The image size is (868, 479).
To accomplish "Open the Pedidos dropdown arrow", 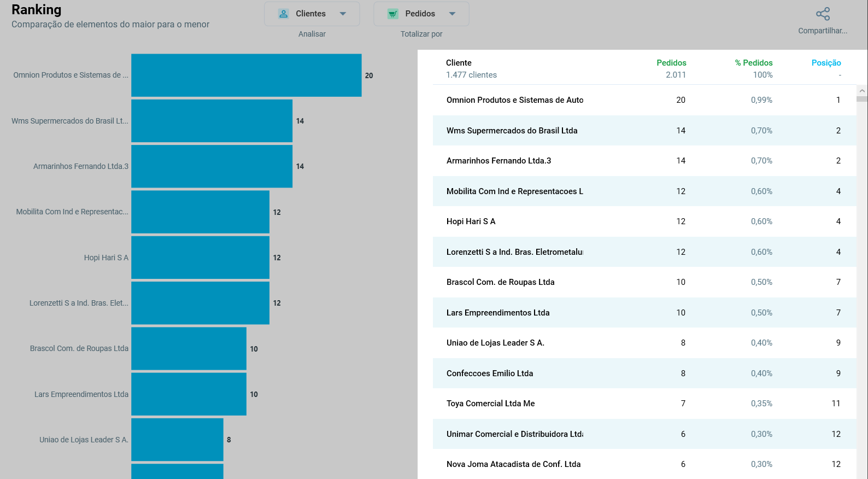I will (452, 14).
